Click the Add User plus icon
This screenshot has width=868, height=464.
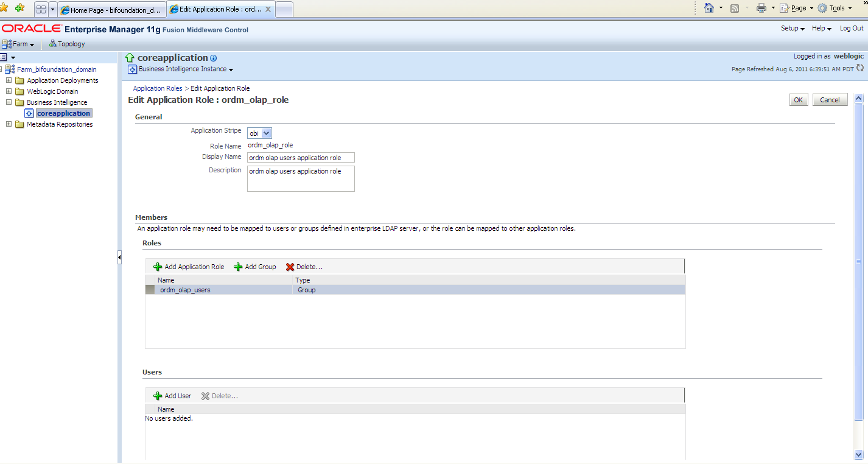pyautogui.click(x=158, y=396)
